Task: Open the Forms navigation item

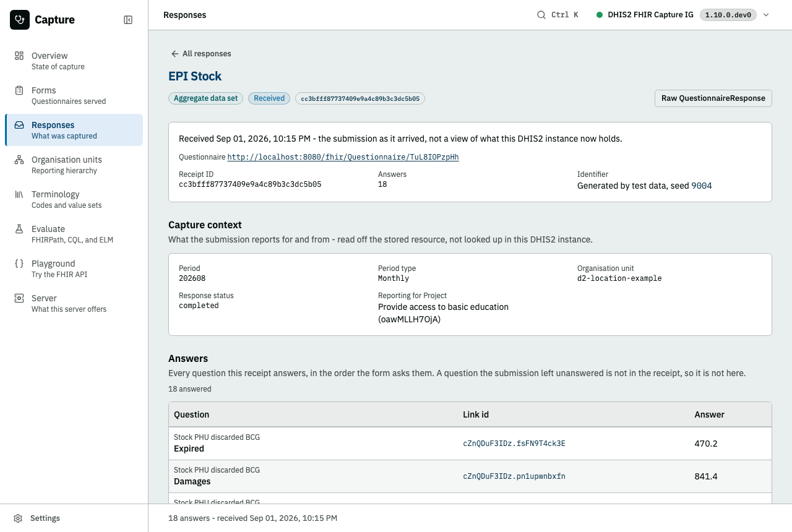Action: pyautogui.click(x=74, y=95)
